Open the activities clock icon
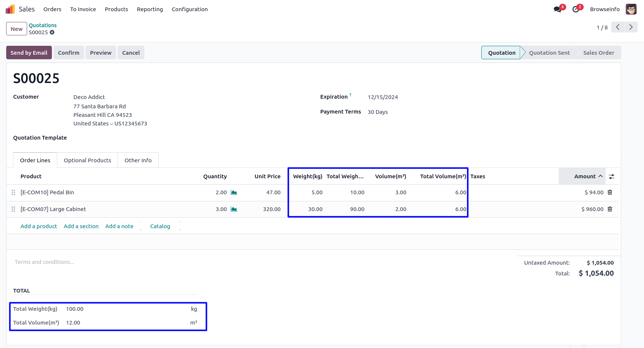Screen dimensions: 644x348 point(576,9)
